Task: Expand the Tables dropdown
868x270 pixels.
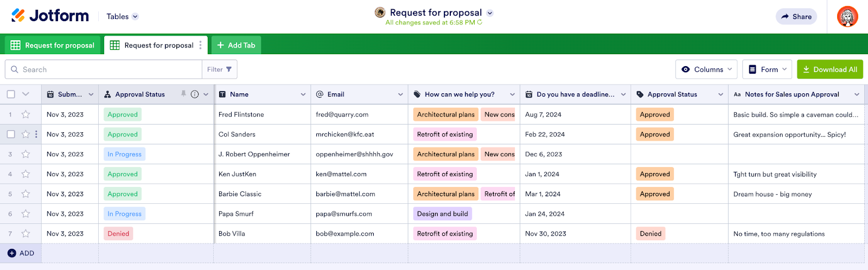Action: click(122, 16)
